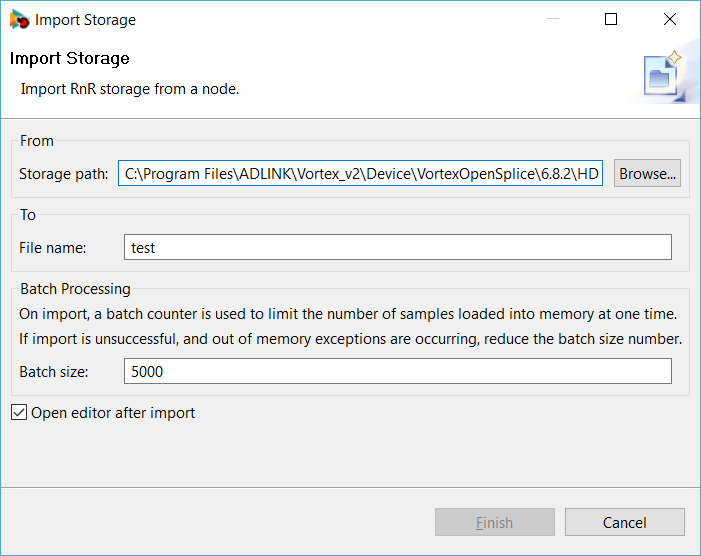Browse for a storage path

click(x=647, y=173)
